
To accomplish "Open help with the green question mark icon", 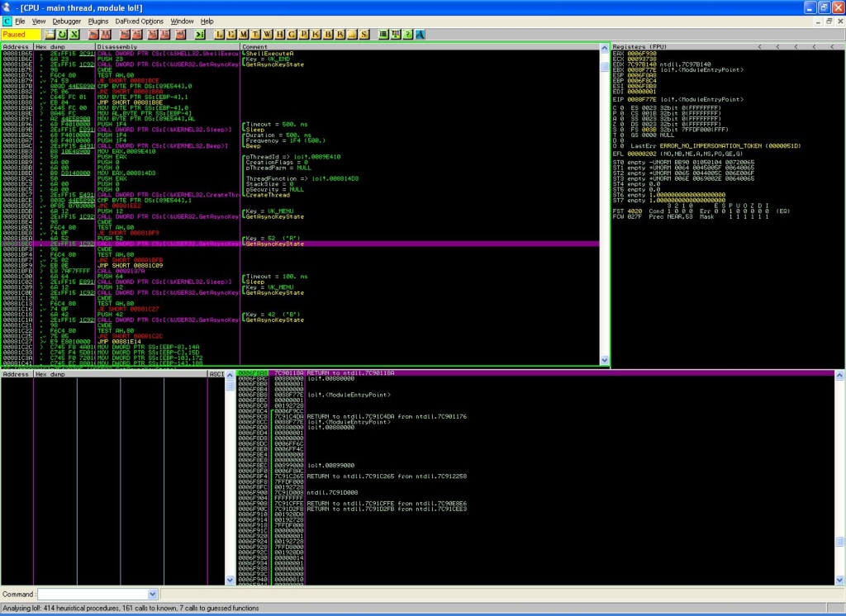I will [x=408, y=35].
